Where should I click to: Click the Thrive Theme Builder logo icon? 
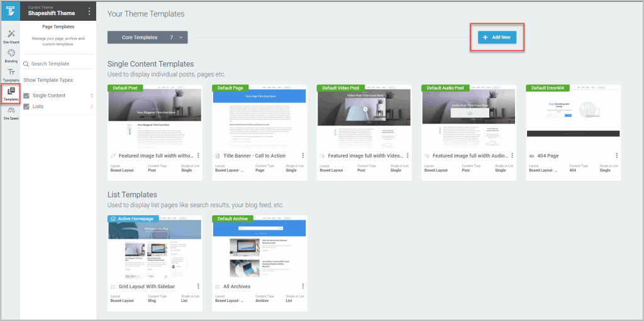tap(11, 11)
